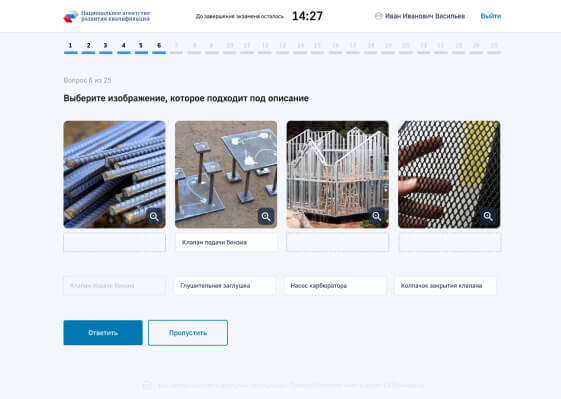Pick the Насос карбюратора answer option
The image size is (561, 399).
335,286
